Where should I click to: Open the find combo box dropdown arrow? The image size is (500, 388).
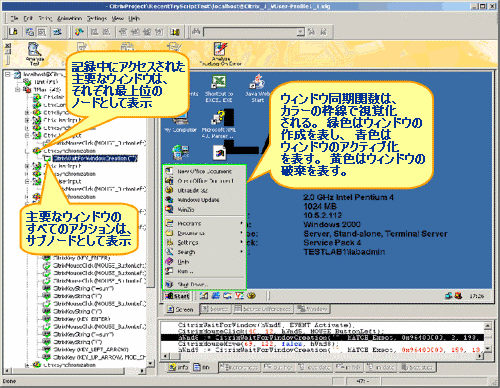[x=301, y=32]
